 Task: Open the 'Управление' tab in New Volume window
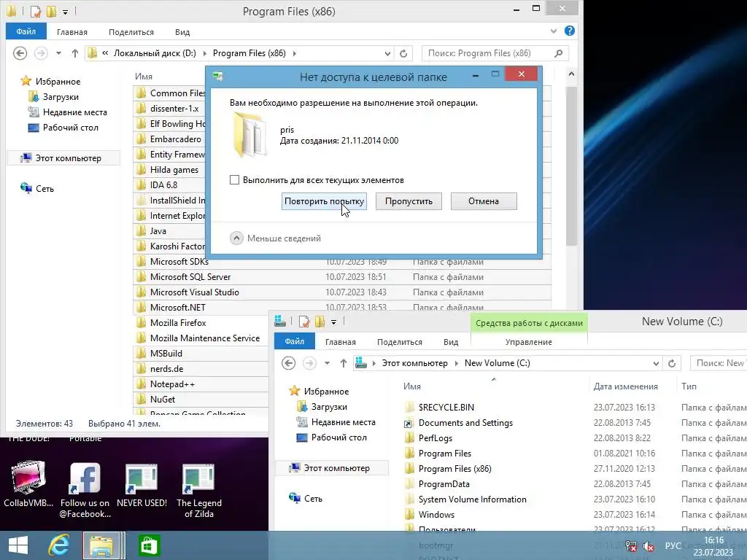[x=528, y=342]
